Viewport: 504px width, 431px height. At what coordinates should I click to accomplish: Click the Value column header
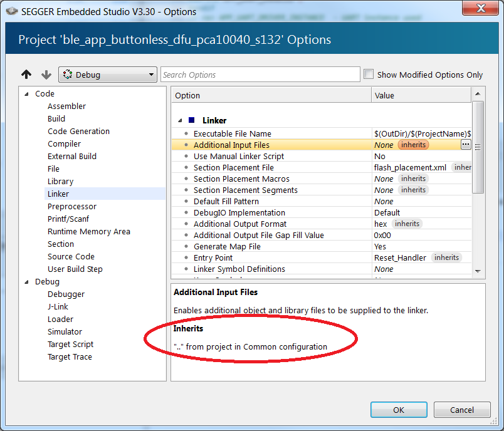[421, 95]
